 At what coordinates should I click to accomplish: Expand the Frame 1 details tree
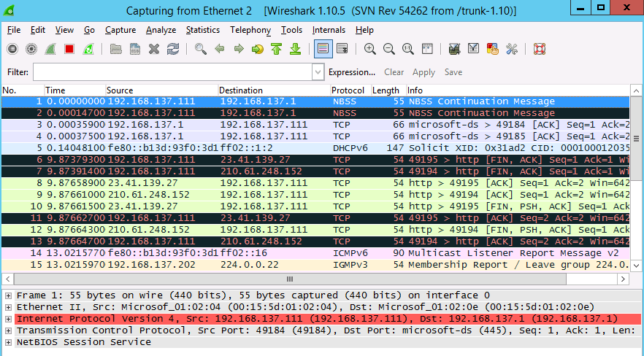(x=8, y=295)
